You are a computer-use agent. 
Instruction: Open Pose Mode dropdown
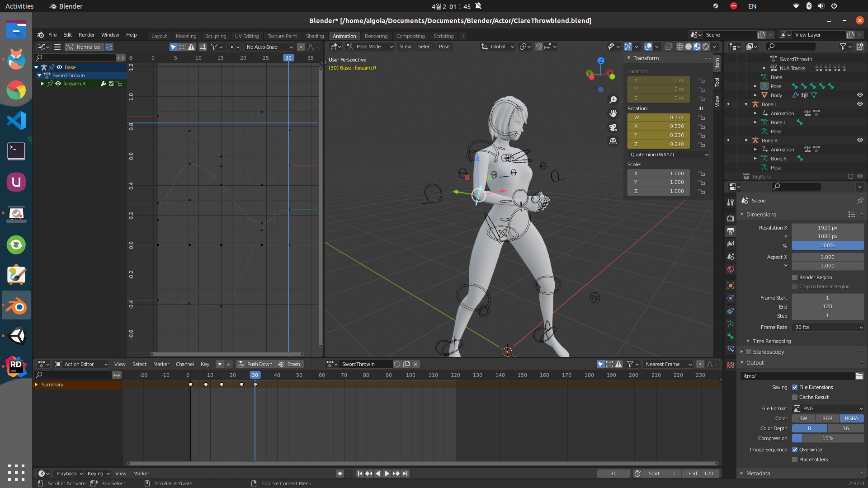(x=370, y=47)
